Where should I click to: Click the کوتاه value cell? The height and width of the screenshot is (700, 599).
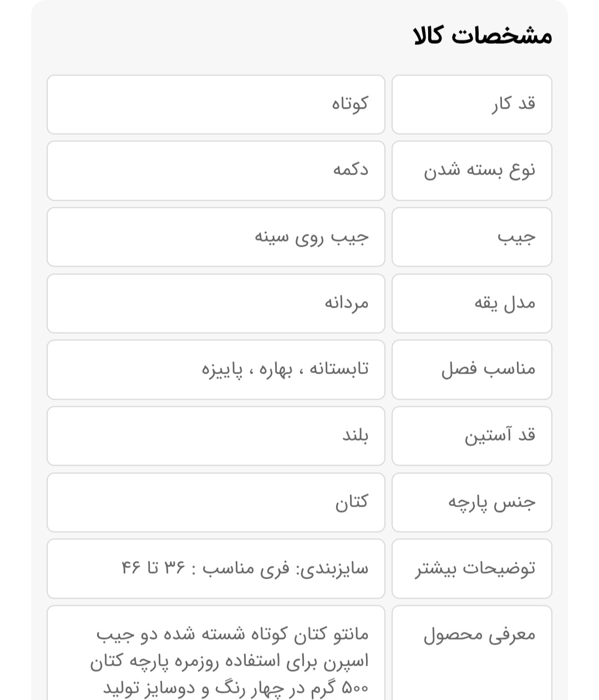click(216, 104)
